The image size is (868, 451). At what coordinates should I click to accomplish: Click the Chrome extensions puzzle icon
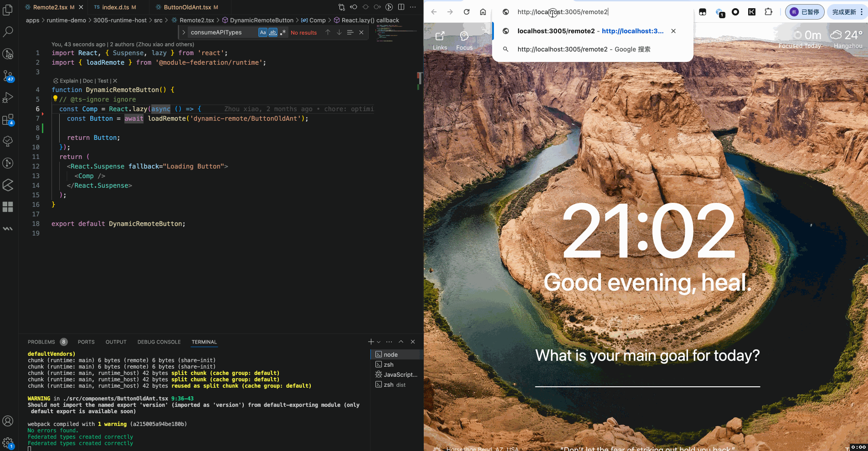click(768, 12)
